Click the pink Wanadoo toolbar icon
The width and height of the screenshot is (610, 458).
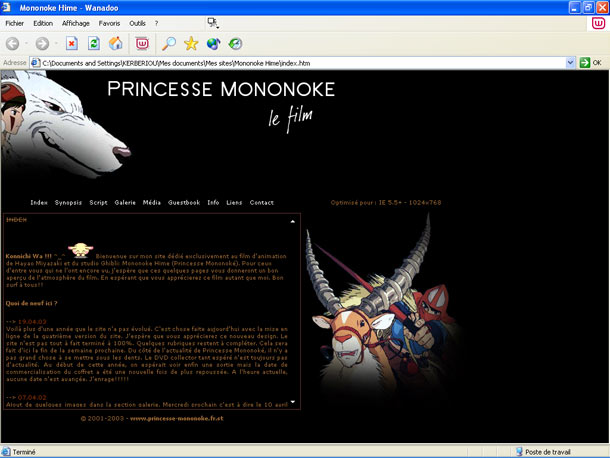(x=142, y=44)
